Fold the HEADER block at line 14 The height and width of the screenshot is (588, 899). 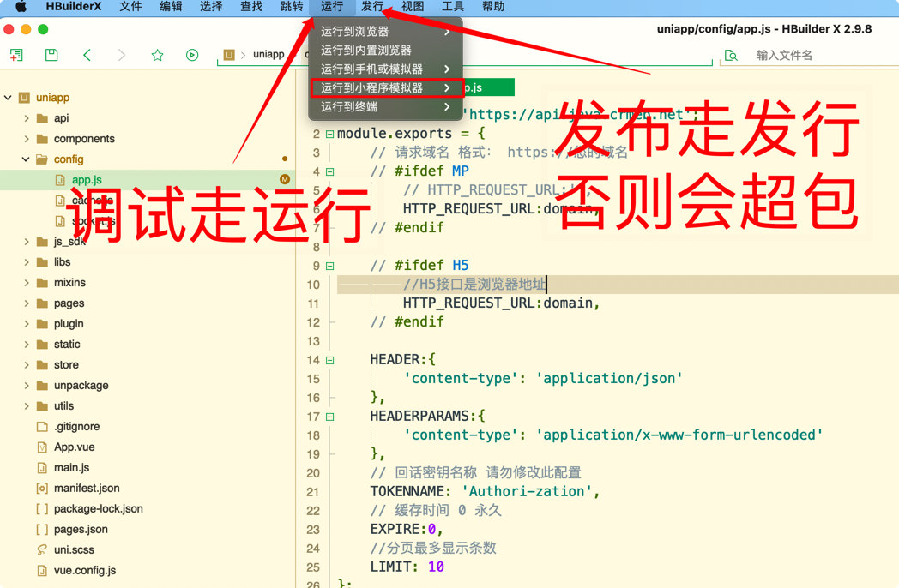(x=329, y=361)
